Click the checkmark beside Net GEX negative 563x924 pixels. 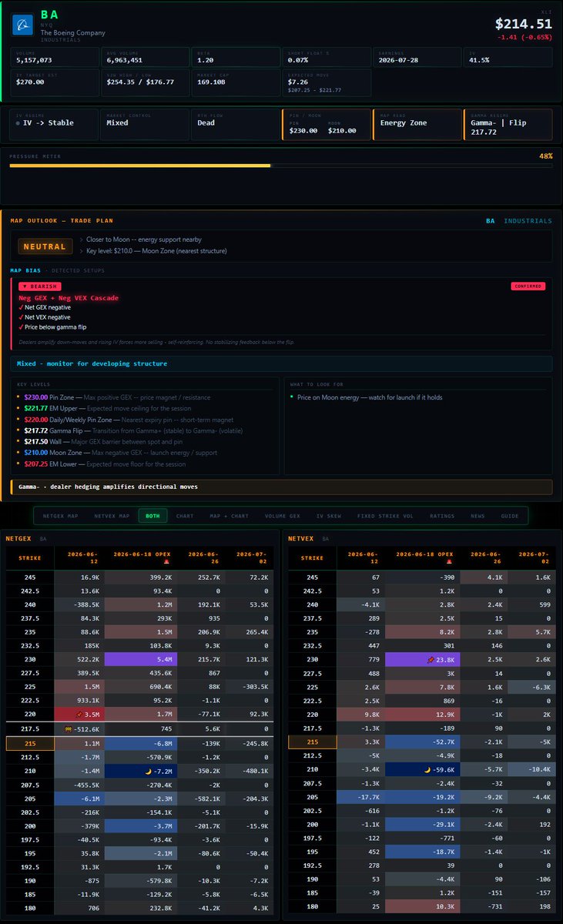[x=21, y=307]
